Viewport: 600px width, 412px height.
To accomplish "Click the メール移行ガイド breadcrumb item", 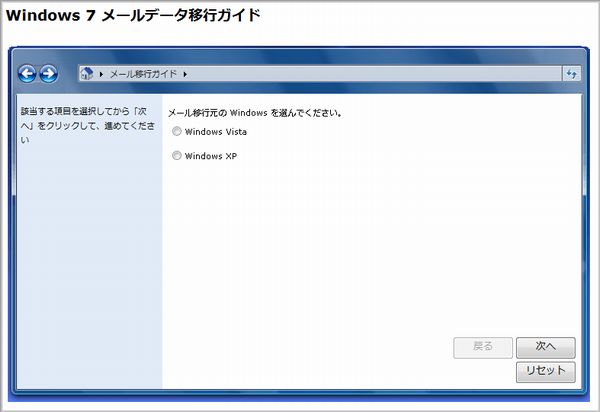I will [143, 74].
